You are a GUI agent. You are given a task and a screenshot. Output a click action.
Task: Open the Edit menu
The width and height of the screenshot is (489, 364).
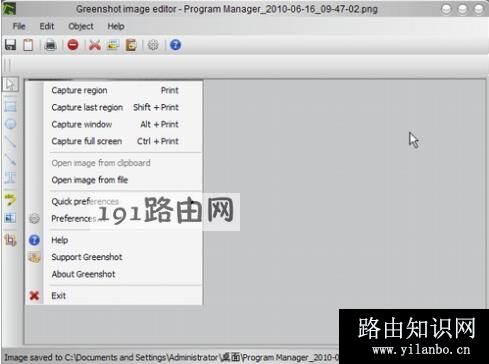pyautogui.click(x=47, y=26)
